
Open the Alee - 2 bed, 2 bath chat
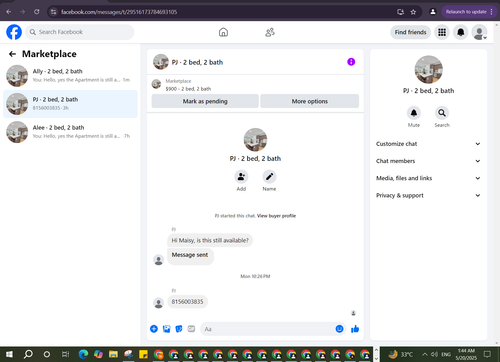pos(70,132)
